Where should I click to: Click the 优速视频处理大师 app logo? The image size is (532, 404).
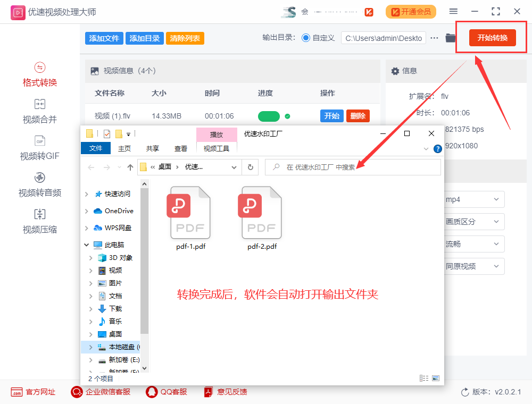[18, 13]
